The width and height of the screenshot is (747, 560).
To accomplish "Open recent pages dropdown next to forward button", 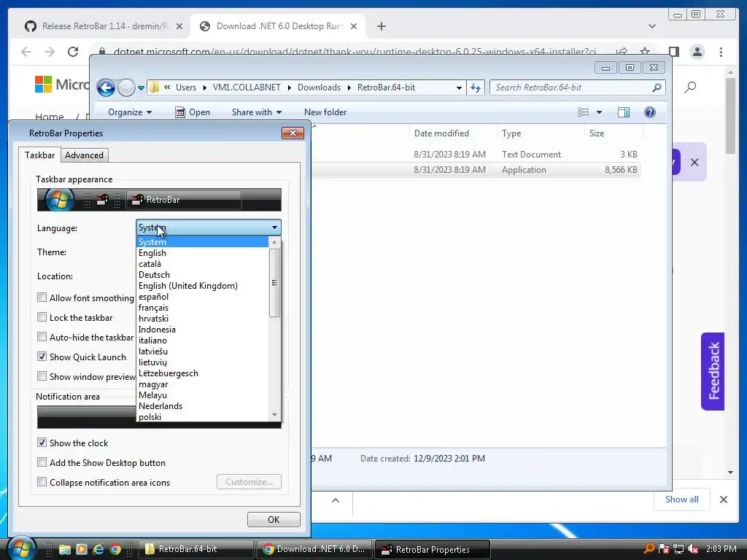I will [141, 87].
